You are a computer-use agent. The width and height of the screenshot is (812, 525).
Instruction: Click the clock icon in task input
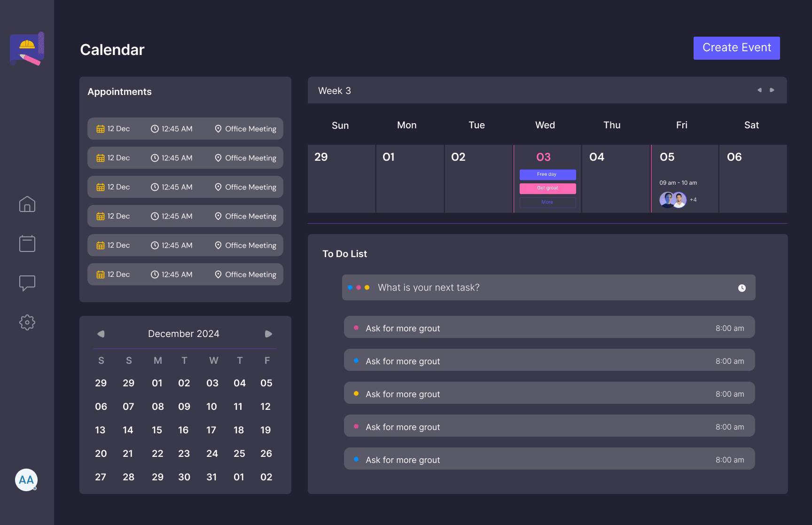pos(742,288)
